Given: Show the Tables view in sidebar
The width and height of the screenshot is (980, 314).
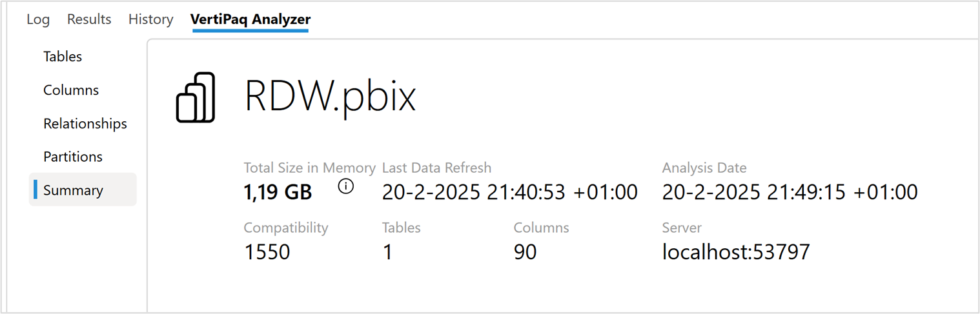Looking at the screenshot, I should [63, 57].
